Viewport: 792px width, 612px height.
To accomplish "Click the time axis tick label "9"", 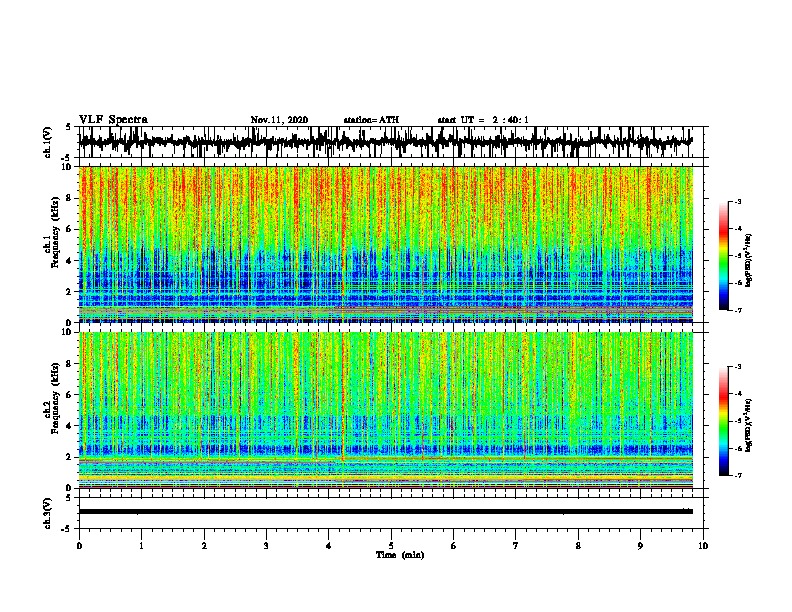I will [x=640, y=546].
